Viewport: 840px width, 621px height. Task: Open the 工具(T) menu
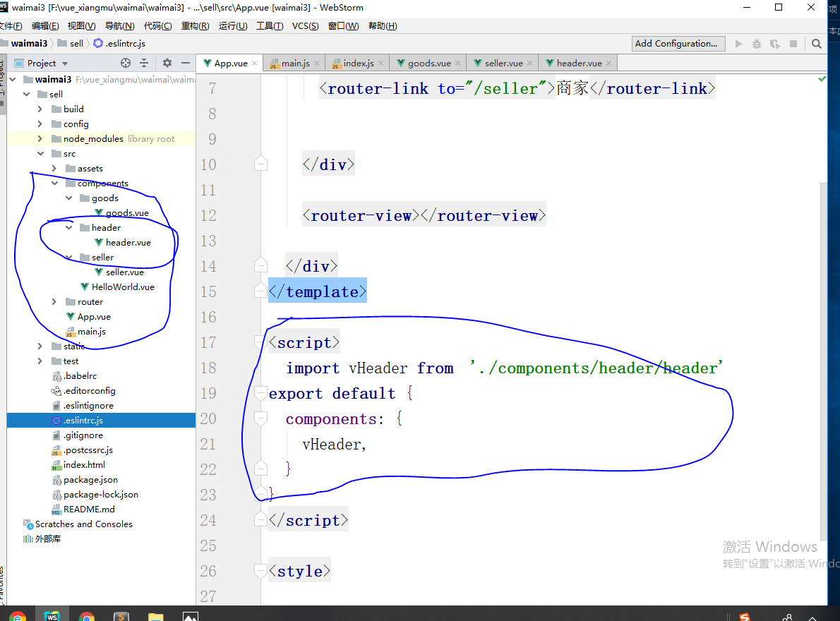[x=270, y=25]
